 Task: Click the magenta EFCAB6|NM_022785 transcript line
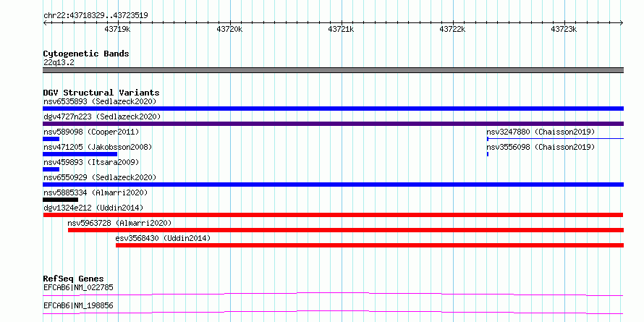pyautogui.click(x=333, y=294)
